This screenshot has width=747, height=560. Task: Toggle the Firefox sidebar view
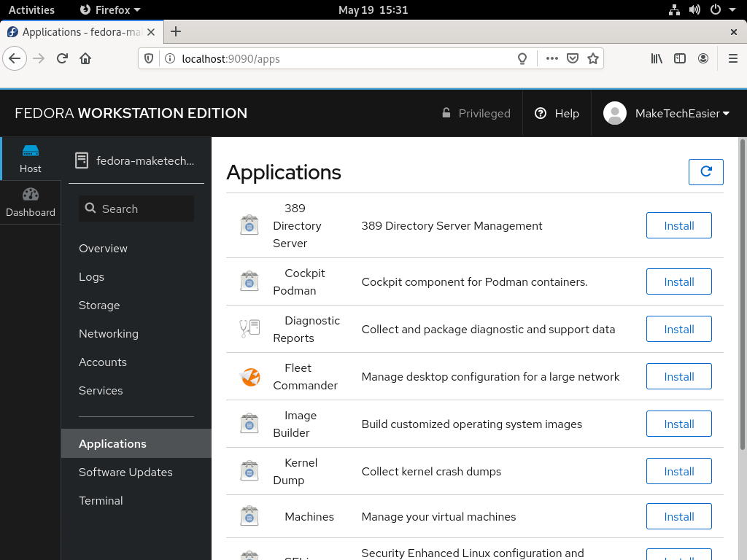[x=680, y=58]
